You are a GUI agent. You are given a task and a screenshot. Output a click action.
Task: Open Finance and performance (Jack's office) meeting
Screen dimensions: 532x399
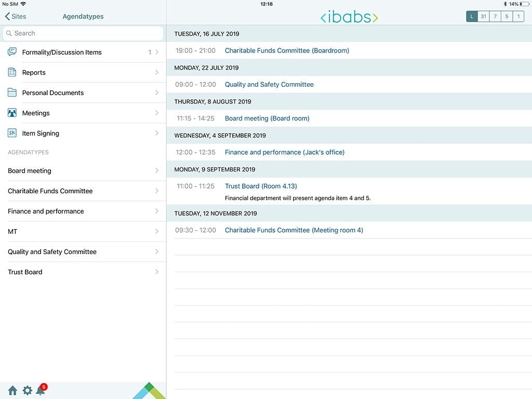tap(284, 152)
